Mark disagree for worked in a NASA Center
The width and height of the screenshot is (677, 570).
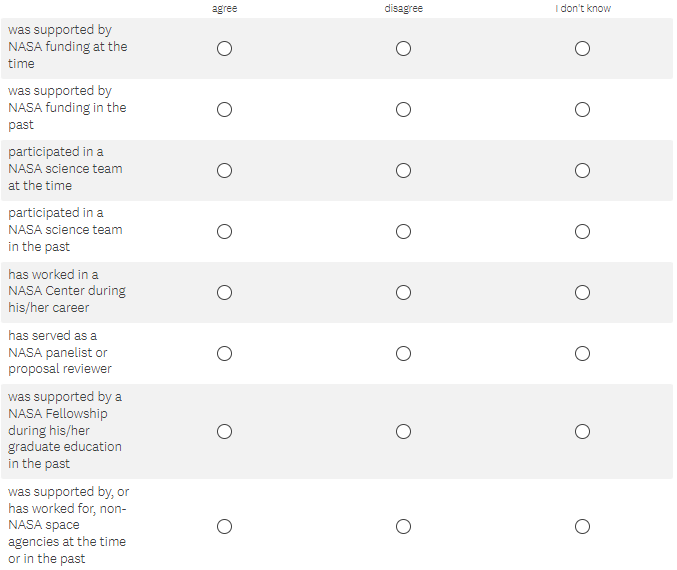pos(403,292)
